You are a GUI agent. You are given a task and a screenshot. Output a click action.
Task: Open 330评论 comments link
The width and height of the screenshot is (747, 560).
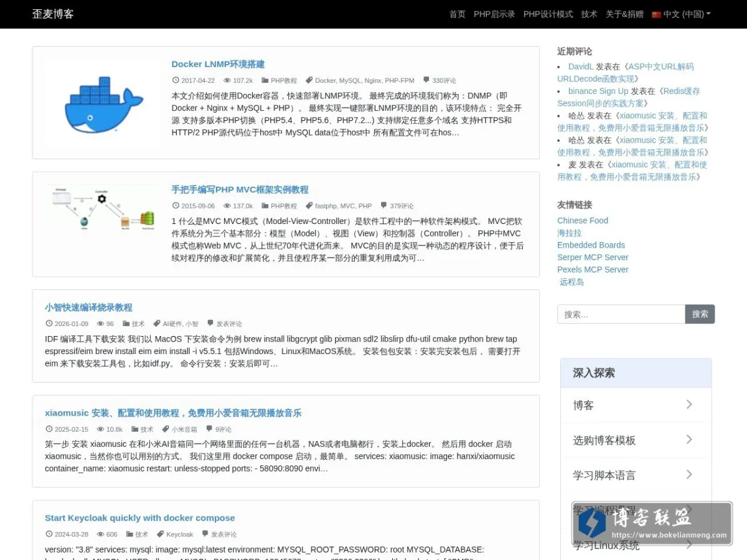coord(444,80)
